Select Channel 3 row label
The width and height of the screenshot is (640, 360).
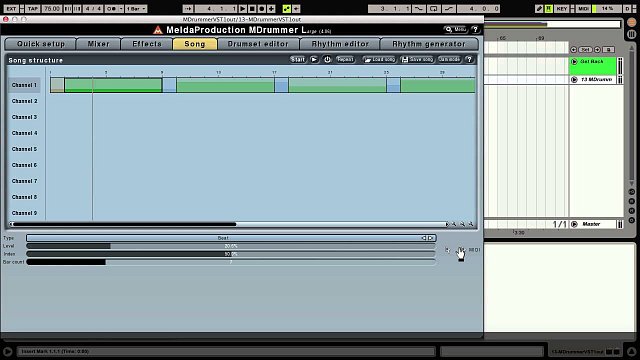coord(24,117)
